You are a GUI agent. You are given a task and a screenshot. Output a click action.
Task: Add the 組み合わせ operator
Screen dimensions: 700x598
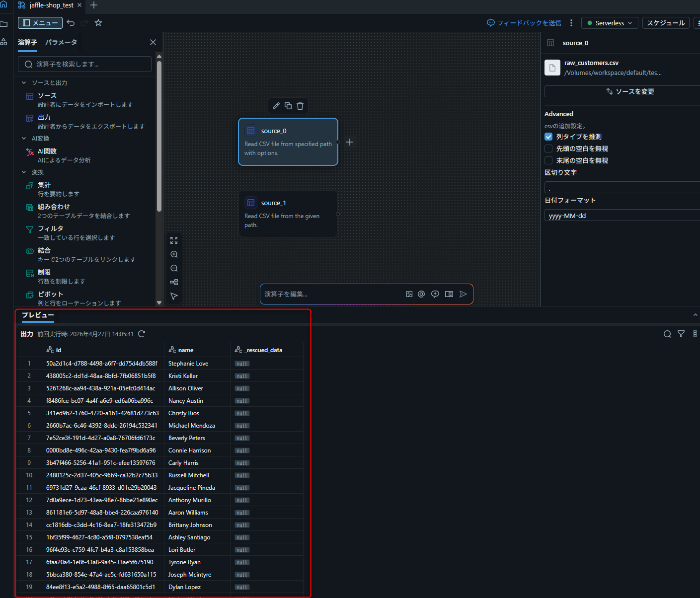click(85, 211)
